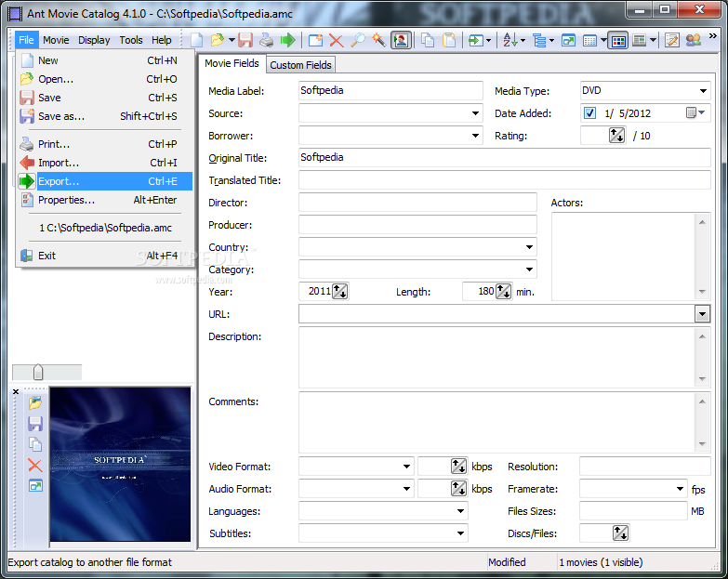This screenshot has width=728, height=579.
Task: Open dropdown arrow next to Group by icon
Action: 551,40
